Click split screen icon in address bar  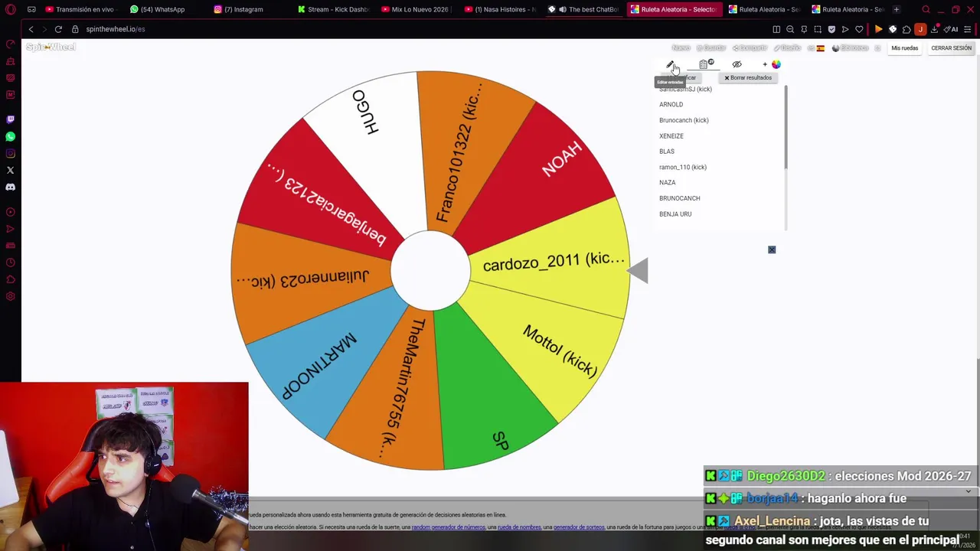[776, 29]
